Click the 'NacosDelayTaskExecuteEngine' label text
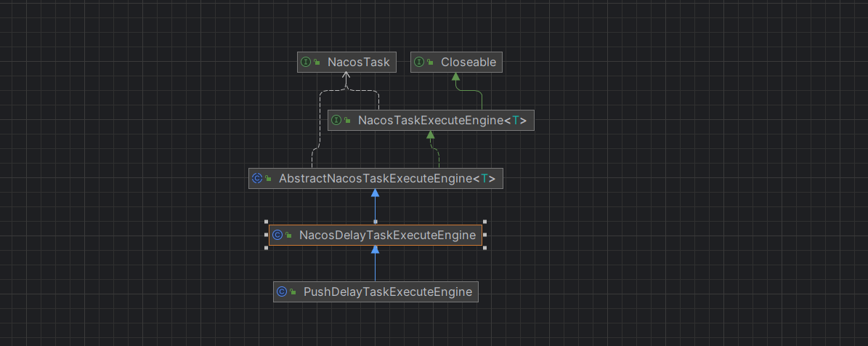This screenshot has width=868, height=346. (387, 236)
